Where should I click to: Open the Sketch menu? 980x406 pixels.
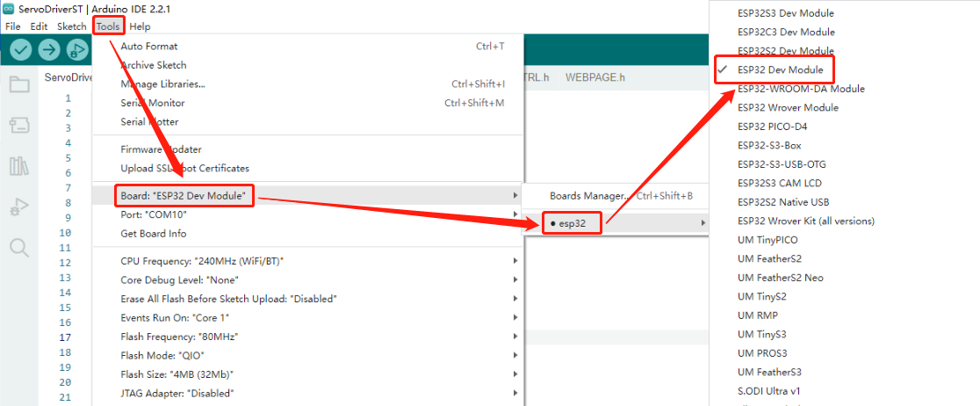(x=72, y=26)
